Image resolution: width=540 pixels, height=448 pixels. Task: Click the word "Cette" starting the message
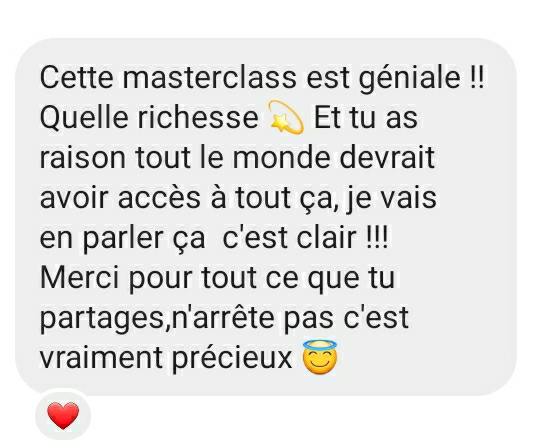(x=76, y=77)
